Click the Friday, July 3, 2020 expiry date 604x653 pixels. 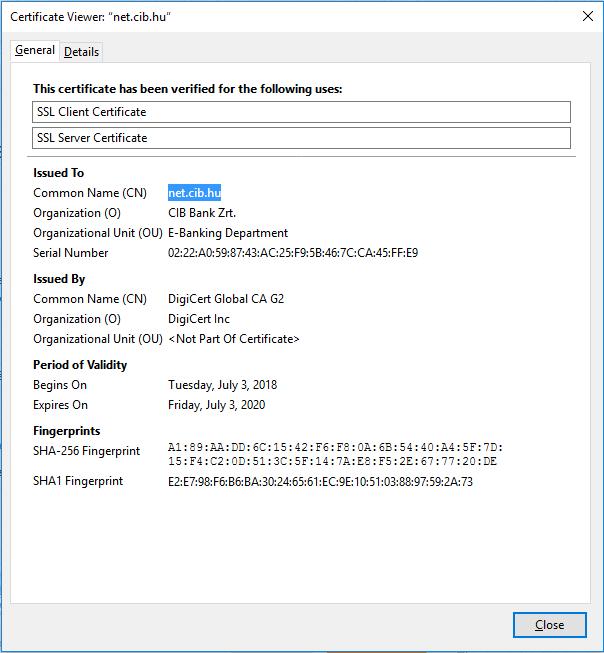(217, 405)
